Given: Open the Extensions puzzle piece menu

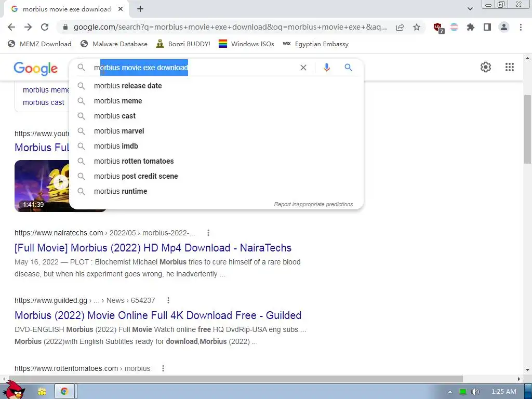Looking at the screenshot, I should click(x=470, y=27).
